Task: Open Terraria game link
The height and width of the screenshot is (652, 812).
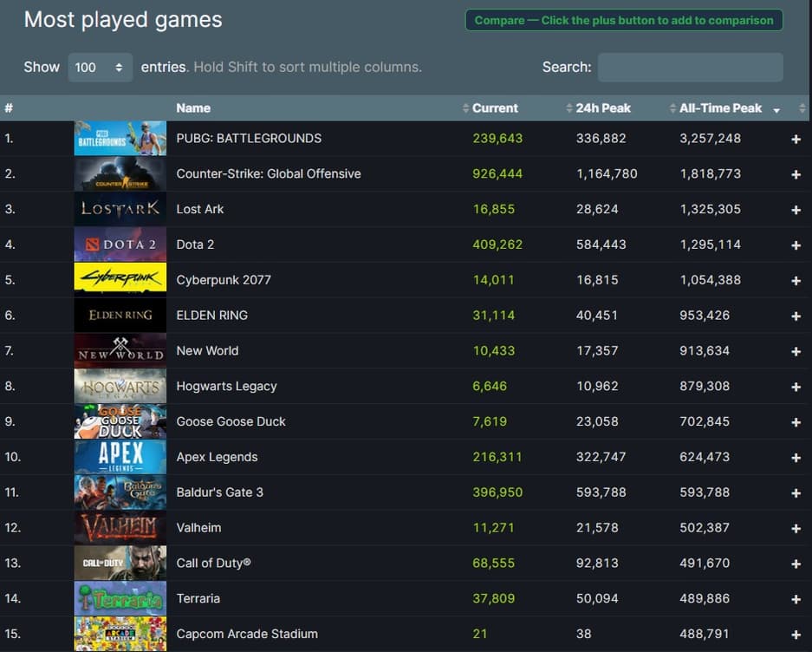Action: point(198,598)
